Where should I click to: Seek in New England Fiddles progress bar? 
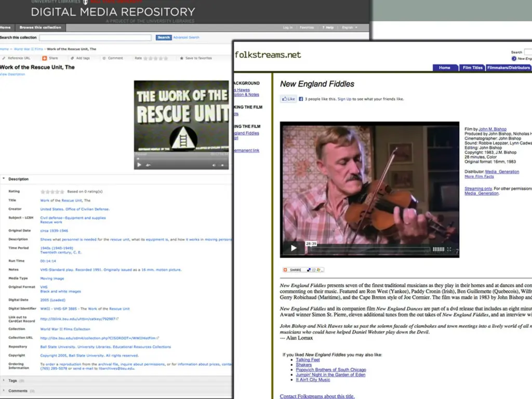click(x=370, y=249)
